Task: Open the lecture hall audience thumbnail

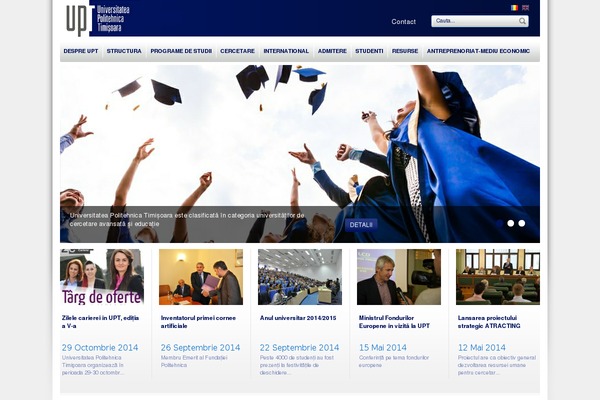Action: [300, 277]
